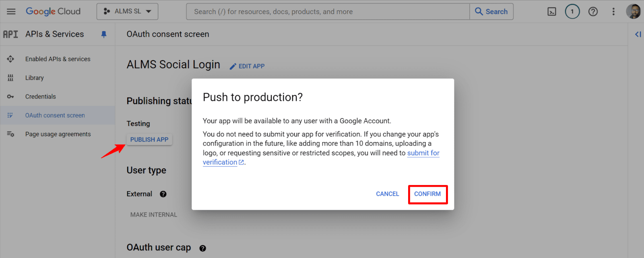Image resolution: width=644 pixels, height=258 pixels.
Task: Click help icon next to OAuth user cap
Action: click(203, 248)
